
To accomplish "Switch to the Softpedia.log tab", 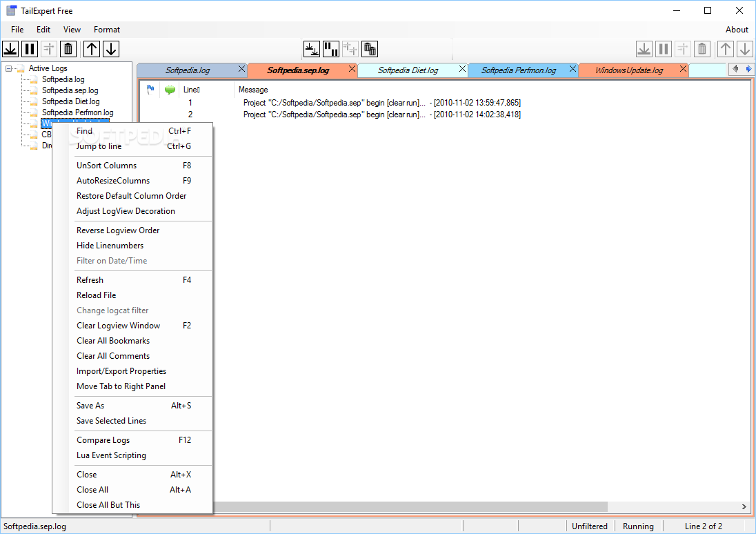I will coord(188,70).
